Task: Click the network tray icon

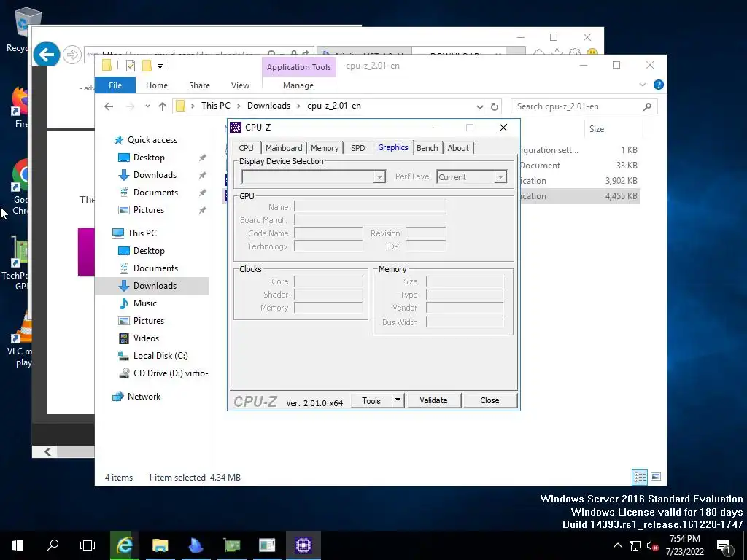Action: [x=635, y=545]
